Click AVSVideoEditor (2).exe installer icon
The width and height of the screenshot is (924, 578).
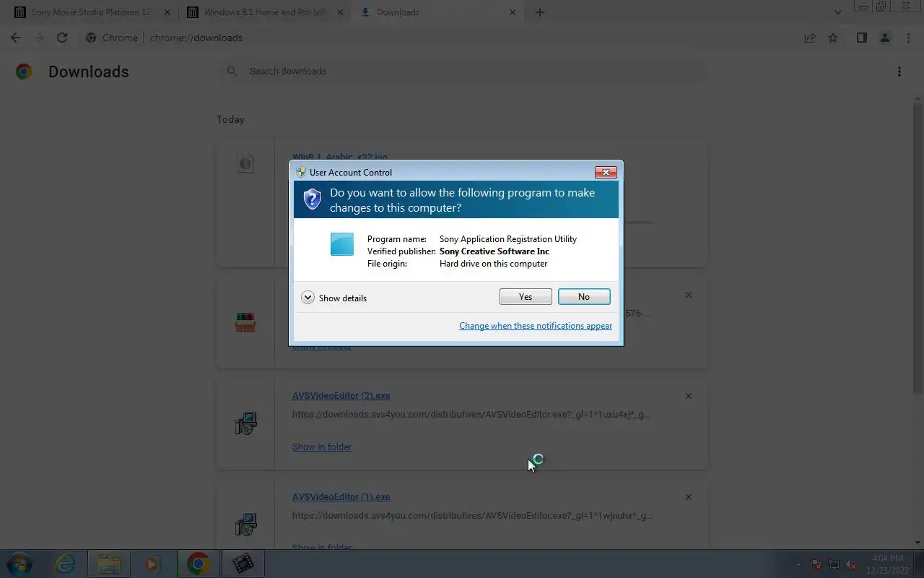coord(245,423)
